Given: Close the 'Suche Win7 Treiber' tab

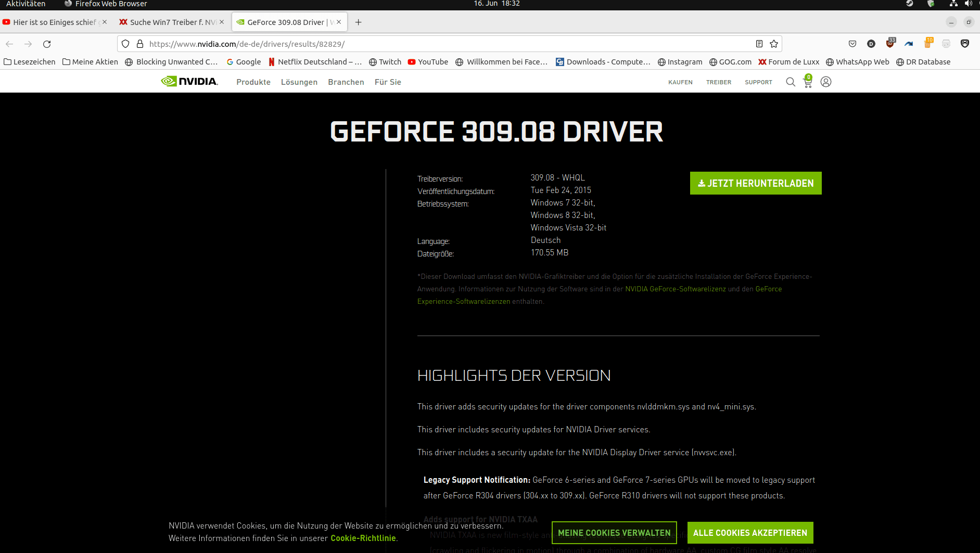Looking at the screenshot, I should pyautogui.click(x=222, y=22).
